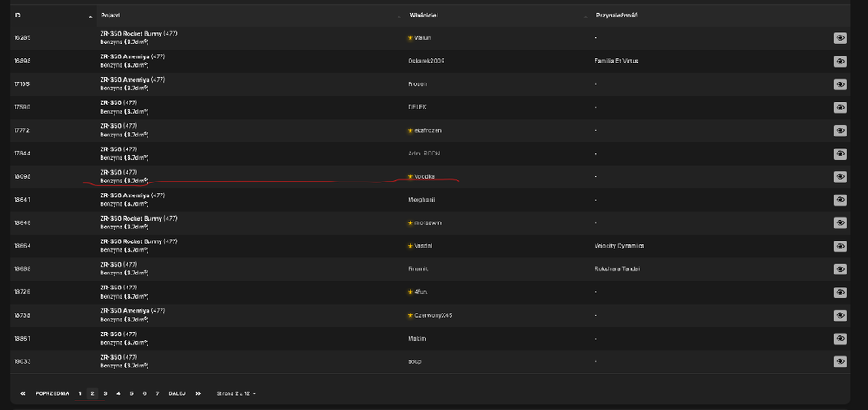This screenshot has width=868, height=410.
Task: Go to page 3
Action: (x=105, y=393)
